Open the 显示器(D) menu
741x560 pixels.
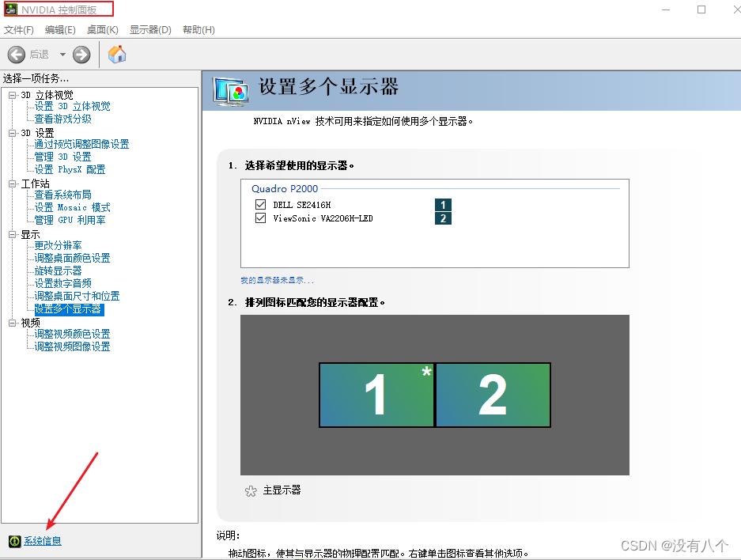click(x=150, y=30)
